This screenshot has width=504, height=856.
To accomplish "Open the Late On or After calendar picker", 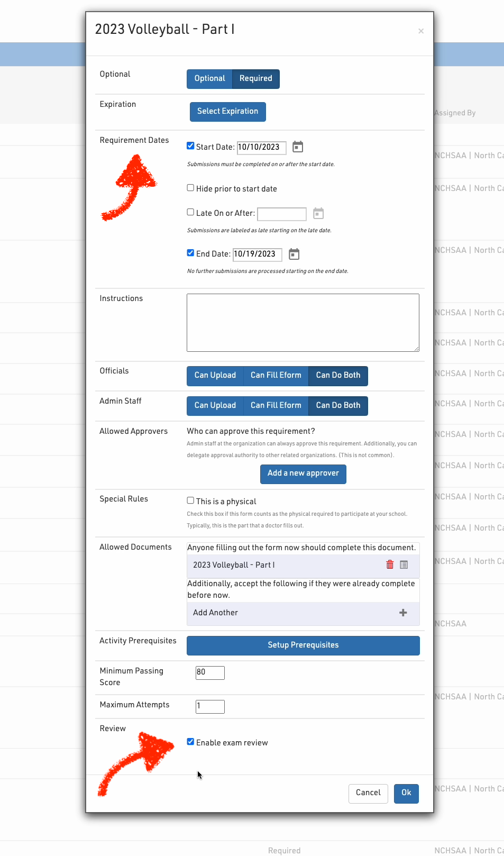I will pyautogui.click(x=318, y=213).
